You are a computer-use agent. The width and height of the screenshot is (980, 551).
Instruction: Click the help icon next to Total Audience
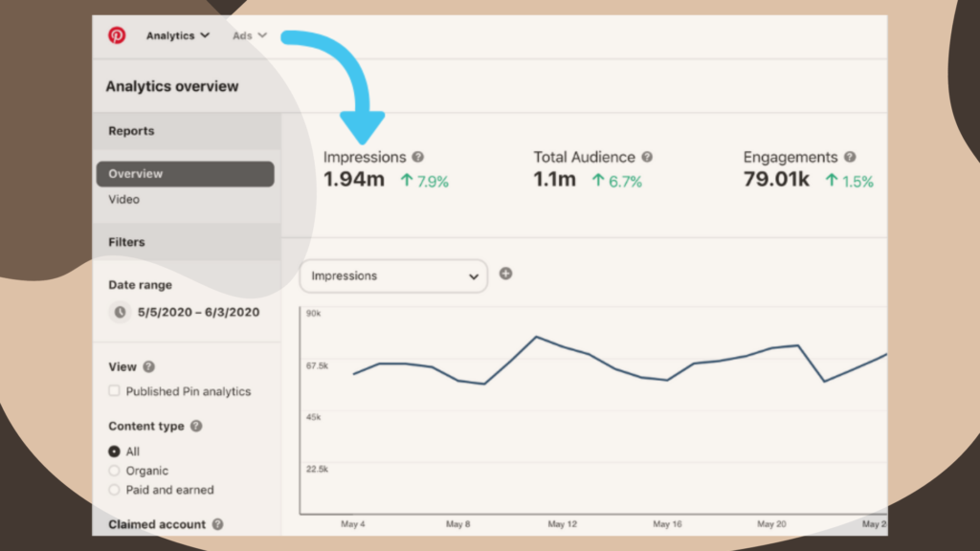coord(647,157)
